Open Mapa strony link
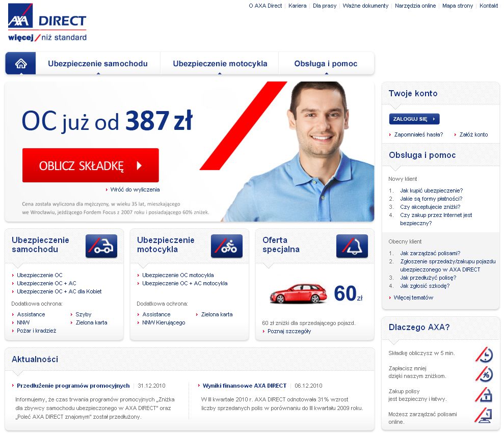The width and height of the screenshot is (504, 434). click(458, 6)
